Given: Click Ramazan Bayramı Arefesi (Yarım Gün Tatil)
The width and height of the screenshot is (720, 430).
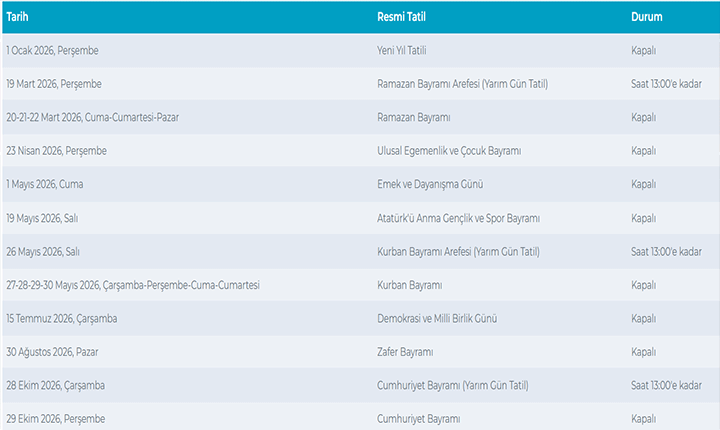Looking at the screenshot, I should point(460,84).
